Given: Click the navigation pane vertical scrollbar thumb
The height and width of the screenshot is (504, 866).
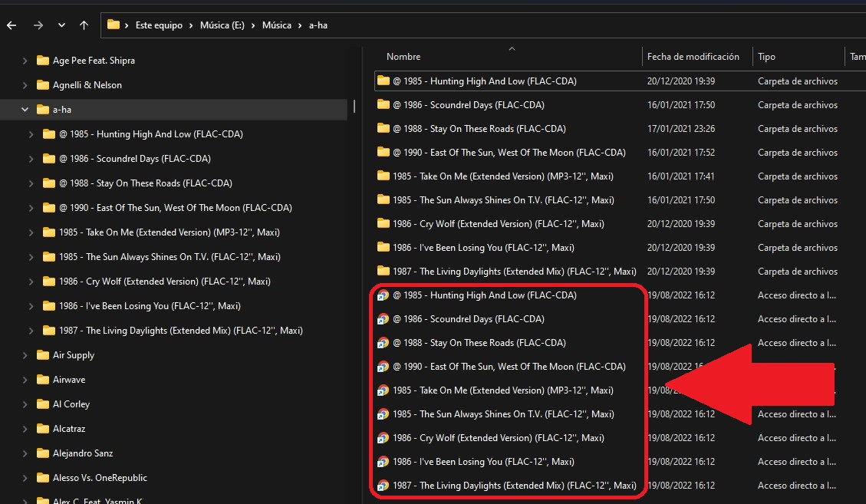Looking at the screenshot, I should point(354,106).
